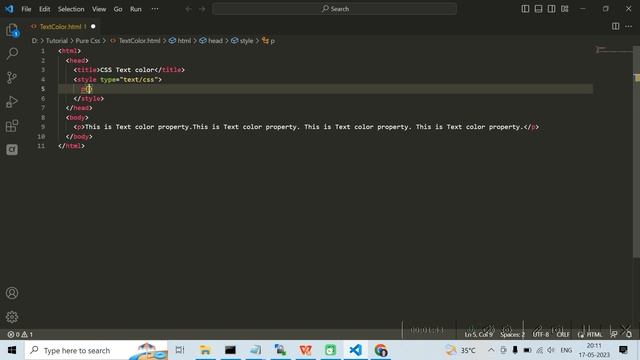Change encoding via UTF-8 status item
The height and width of the screenshot is (360, 640).
coord(541,335)
